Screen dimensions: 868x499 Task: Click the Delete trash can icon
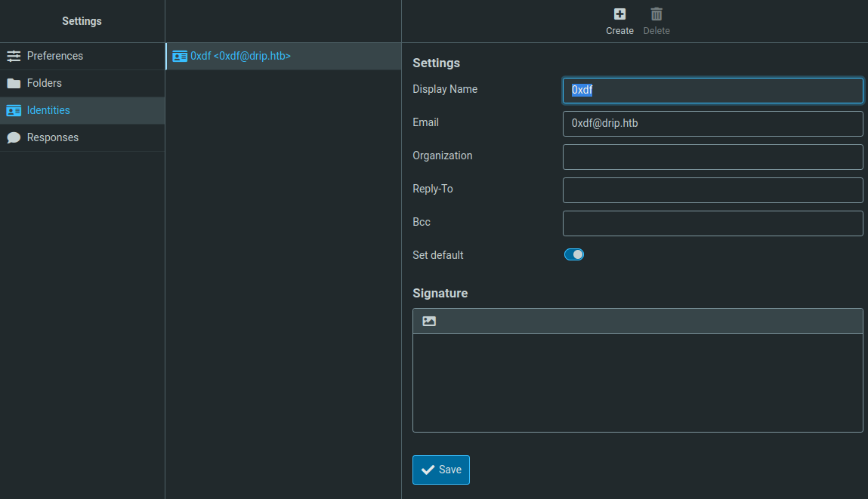coord(656,14)
